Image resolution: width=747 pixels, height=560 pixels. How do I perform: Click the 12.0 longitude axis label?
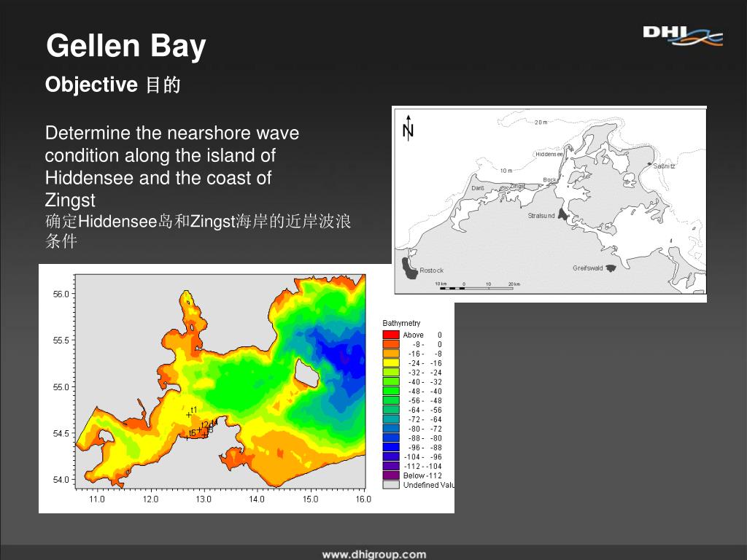(150, 499)
